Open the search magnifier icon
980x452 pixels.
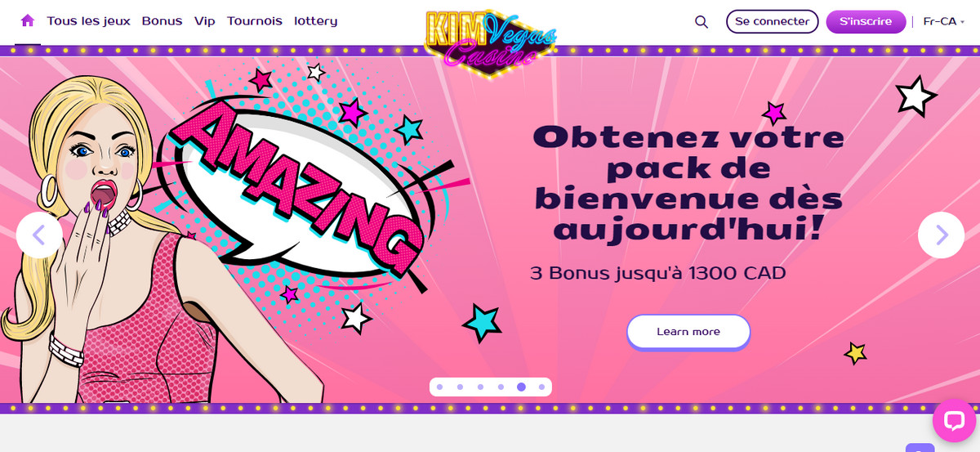pyautogui.click(x=702, y=22)
